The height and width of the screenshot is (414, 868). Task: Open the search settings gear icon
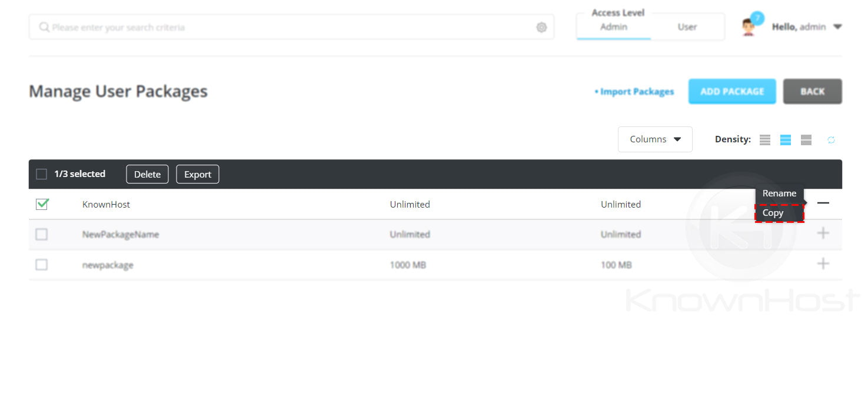(x=541, y=26)
